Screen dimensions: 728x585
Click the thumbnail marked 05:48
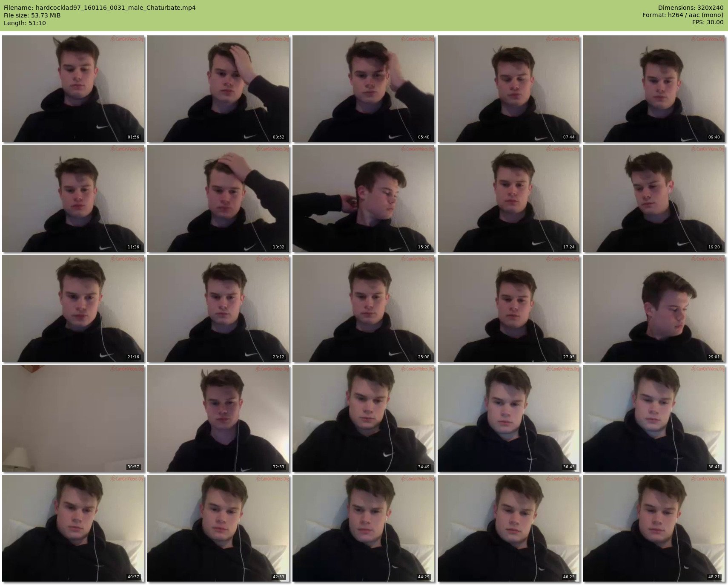364,89
